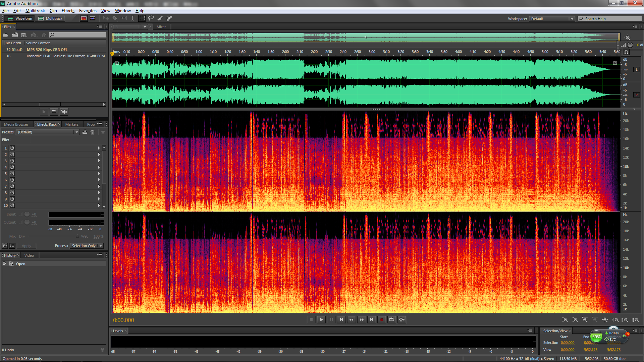Zoom In Amplitude icon
Image resolution: width=644 pixels, height=362 pixels.
565,320
